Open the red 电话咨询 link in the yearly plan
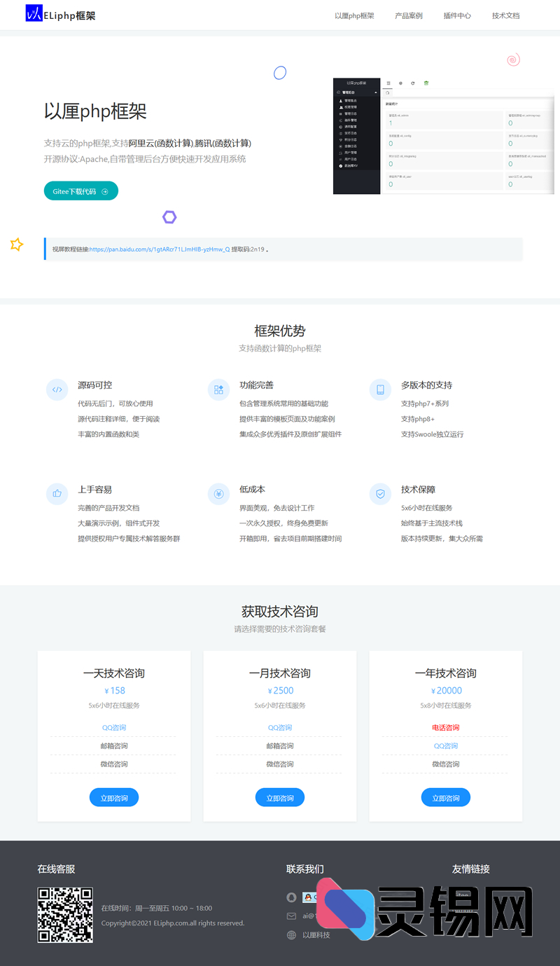Viewport: 560px width, 966px height. pos(445,727)
